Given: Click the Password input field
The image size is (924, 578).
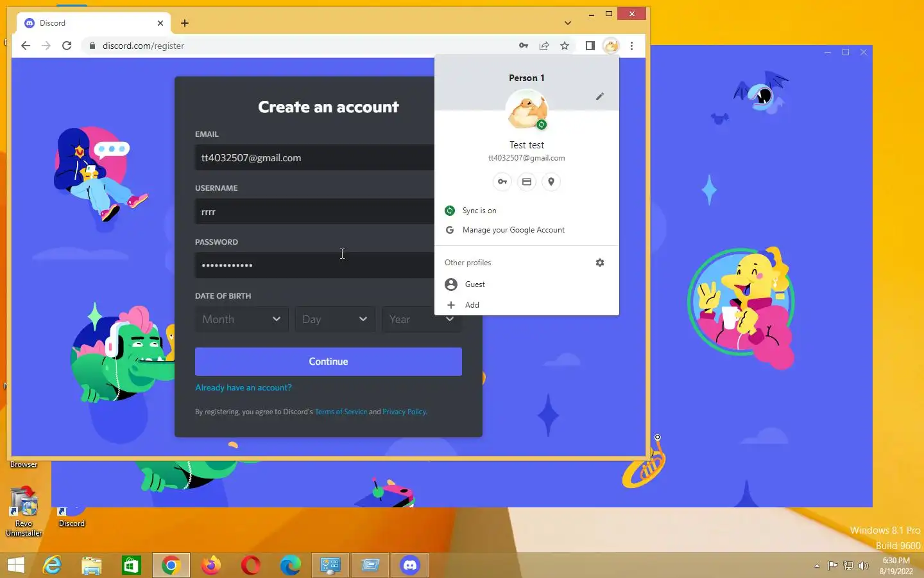Looking at the screenshot, I should point(314,265).
